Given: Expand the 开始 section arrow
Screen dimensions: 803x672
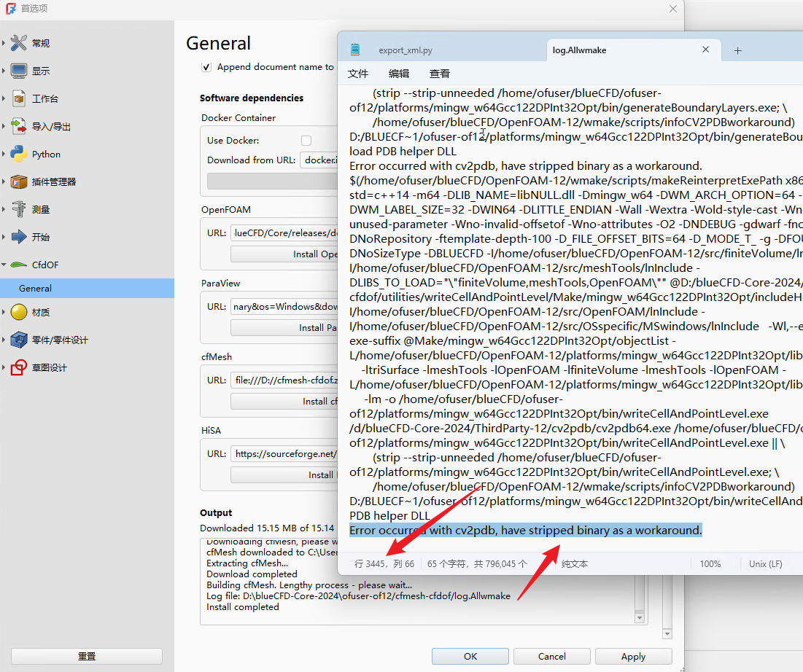Looking at the screenshot, I should point(4,237).
